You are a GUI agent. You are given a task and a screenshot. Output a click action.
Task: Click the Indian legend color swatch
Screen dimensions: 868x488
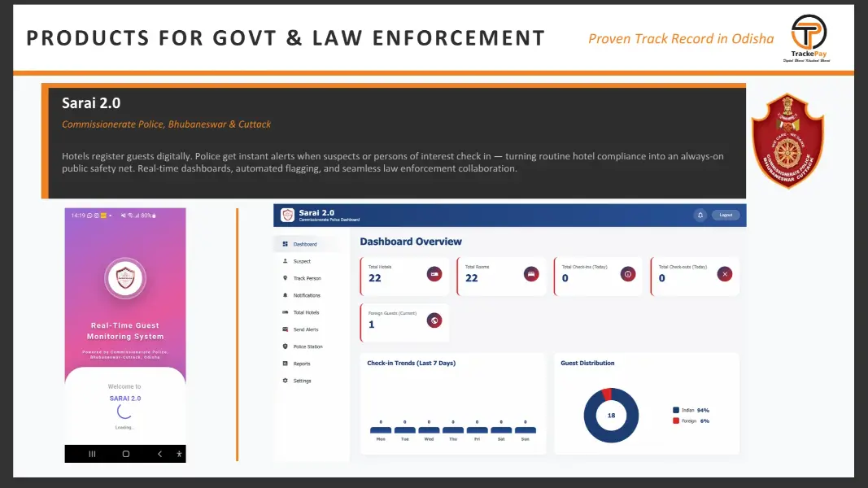point(675,410)
